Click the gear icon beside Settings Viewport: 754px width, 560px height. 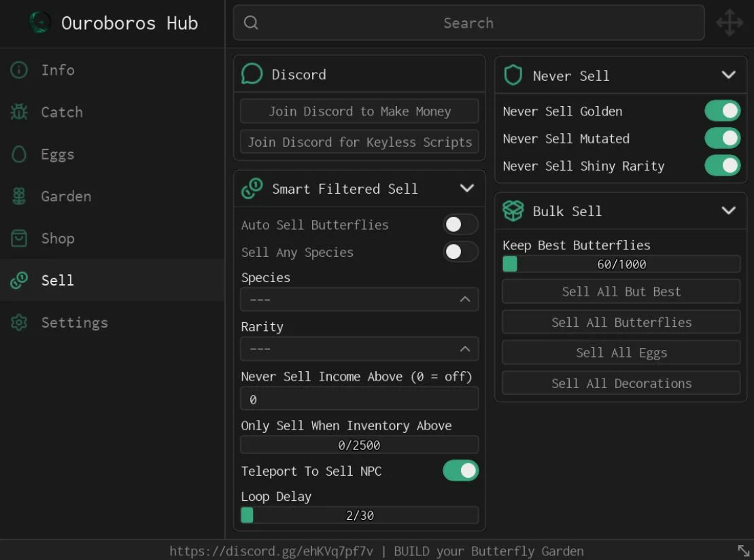point(19,323)
